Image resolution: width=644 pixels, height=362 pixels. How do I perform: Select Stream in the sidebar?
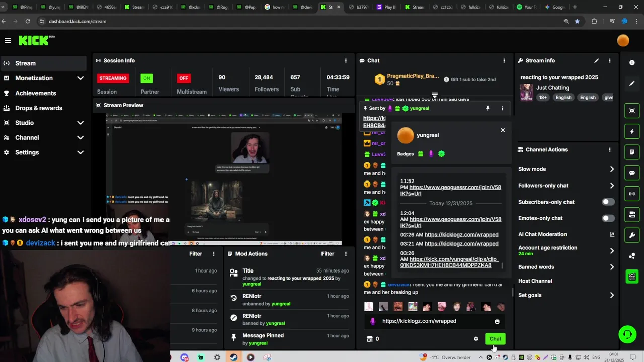click(43, 63)
